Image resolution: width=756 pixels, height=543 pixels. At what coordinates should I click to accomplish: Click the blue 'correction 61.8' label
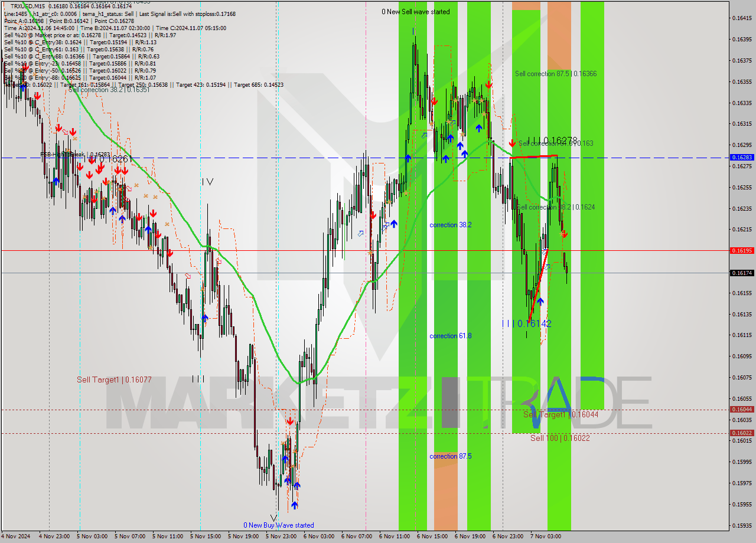451,336
